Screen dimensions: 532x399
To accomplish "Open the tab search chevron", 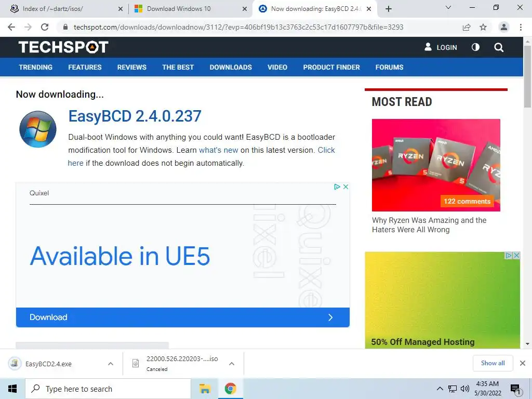I will (448, 7).
